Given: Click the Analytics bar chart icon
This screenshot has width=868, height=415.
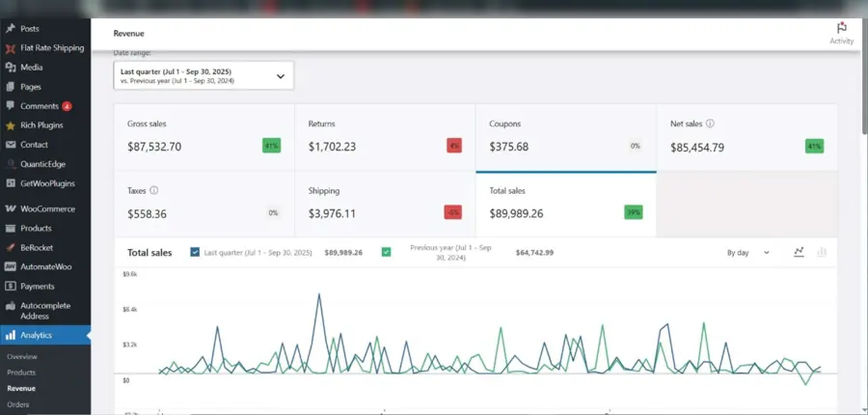Looking at the screenshot, I should point(10,335).
